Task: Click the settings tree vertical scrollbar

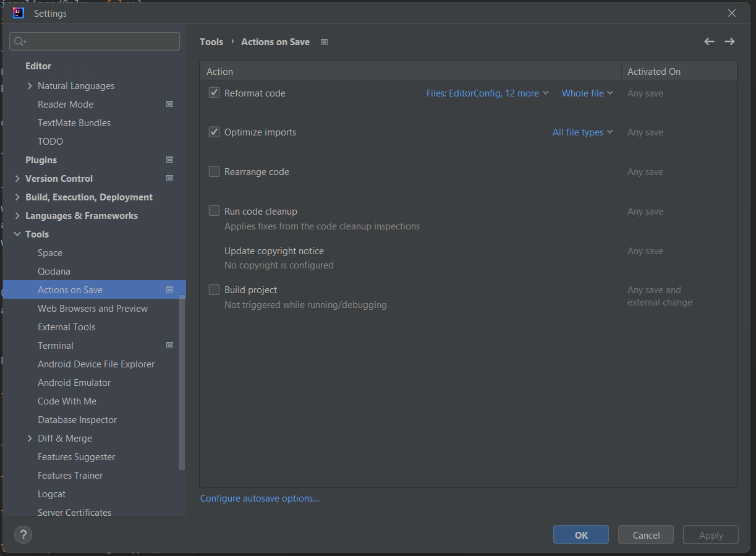Action: coord(182,383)
